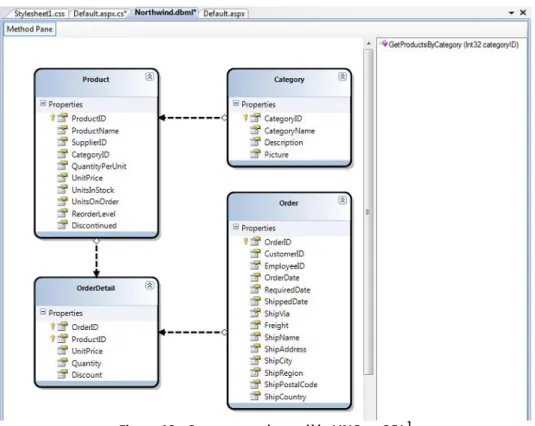
Task: Click the Picture property icon
Action: pos(255,154)
